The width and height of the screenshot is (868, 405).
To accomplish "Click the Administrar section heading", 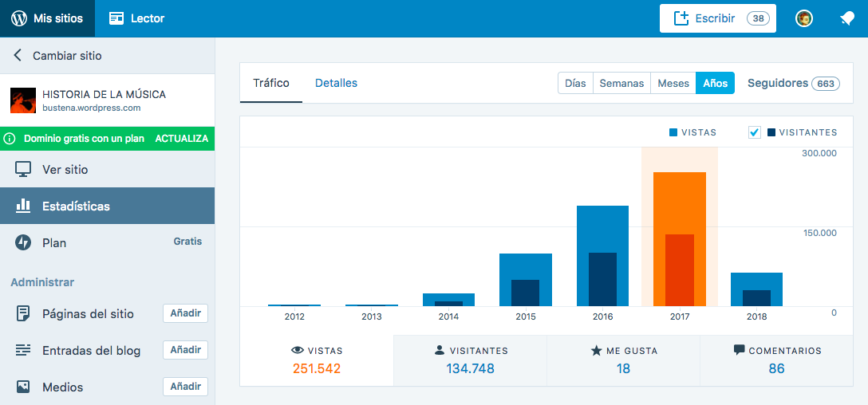I will (x=42, y=282).
